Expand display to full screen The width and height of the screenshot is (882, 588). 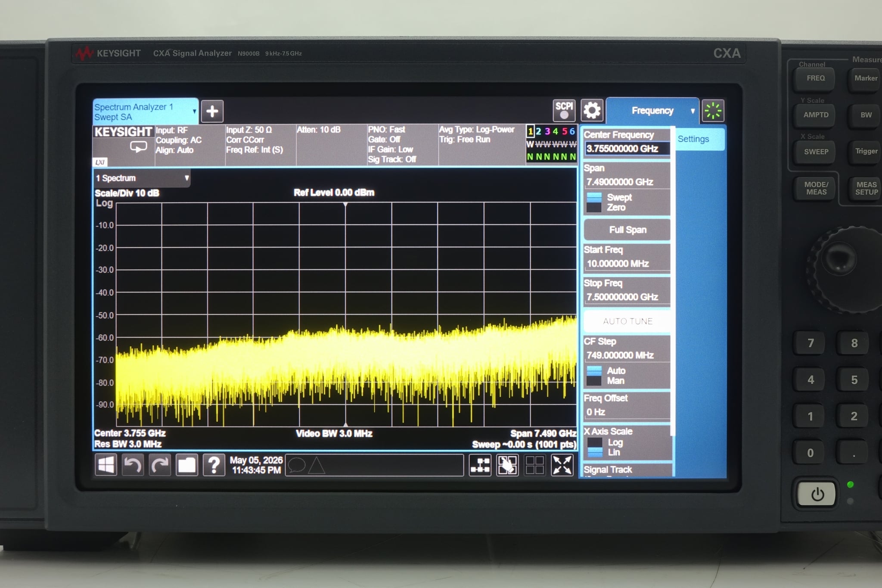click(562, 465)
